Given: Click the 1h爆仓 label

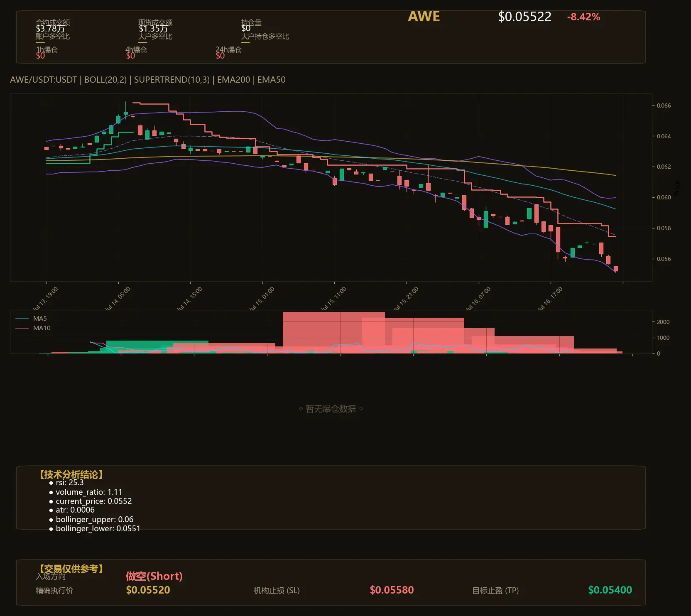Looking at the screenshot, I should pyautogui.click(x=47, y=50).
